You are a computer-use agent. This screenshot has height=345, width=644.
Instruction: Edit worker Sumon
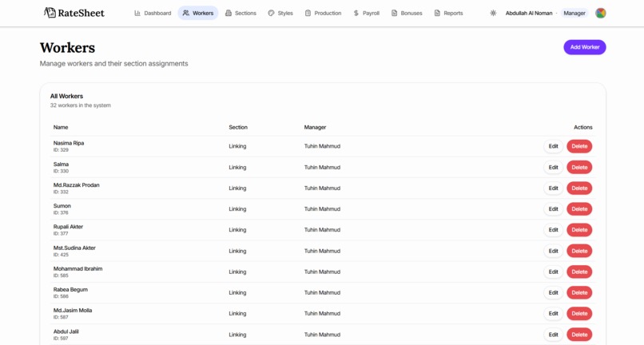553,209
